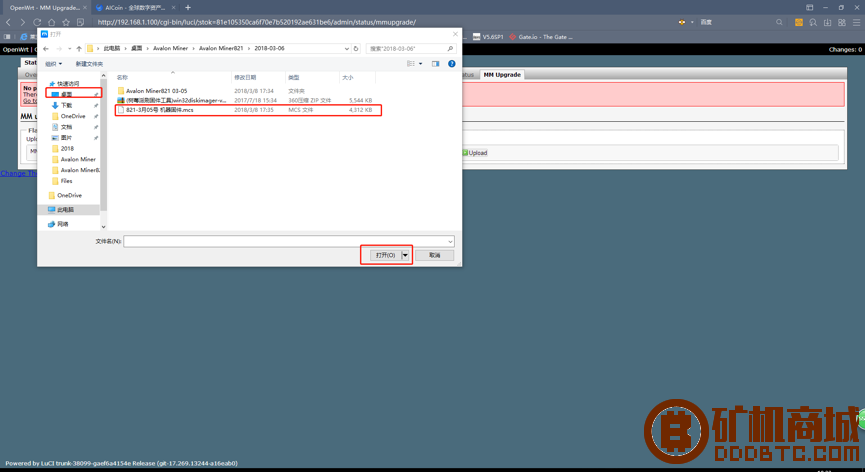Reload the page with the refresh icon
The image size is (865, 472).
pos(37,22)
